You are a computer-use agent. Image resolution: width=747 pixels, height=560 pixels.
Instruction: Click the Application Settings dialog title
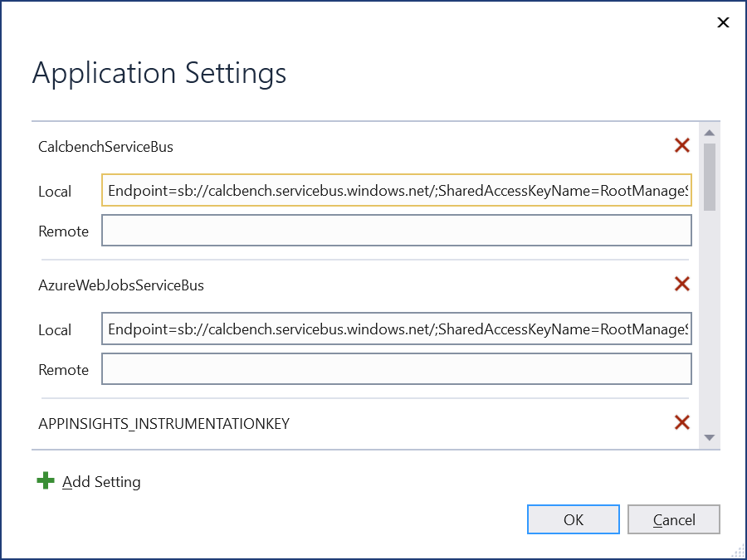(x=159, y=73)
